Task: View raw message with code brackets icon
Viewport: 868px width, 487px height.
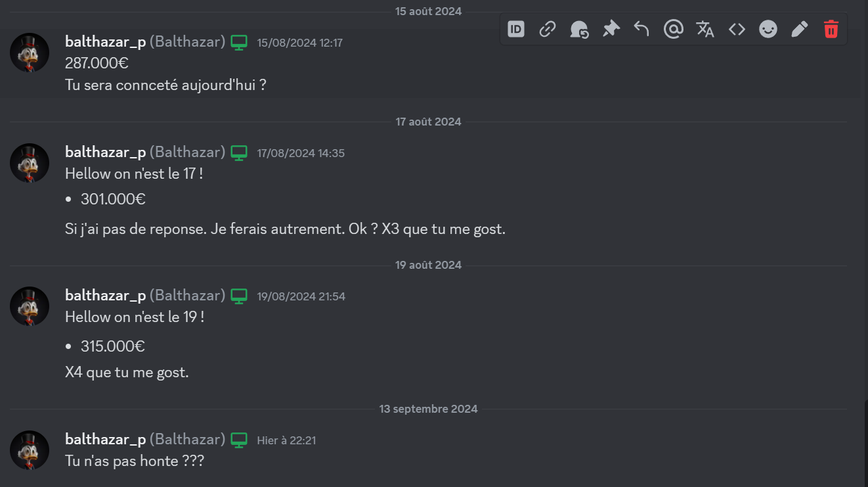Action: pyautogui.click(x=737, y=29)
